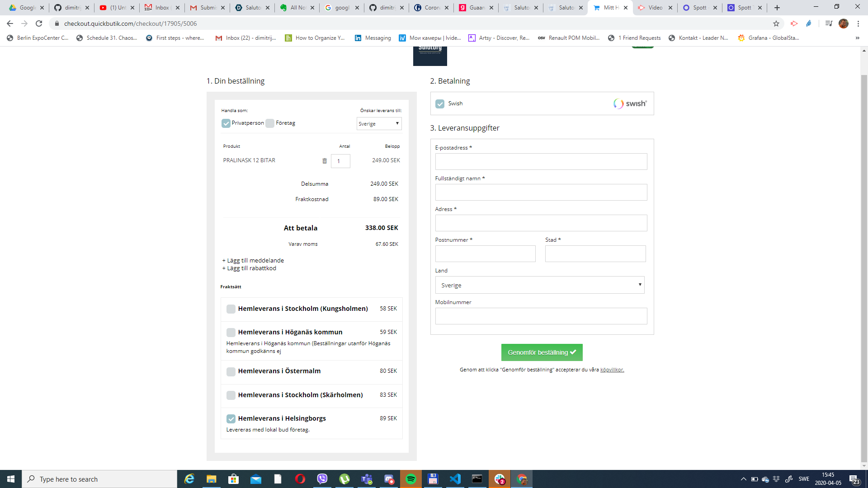The height and width of the screenshot is (488, 868).
Task: Select the Företag checkbox
Action: click(x=270, y=123)
